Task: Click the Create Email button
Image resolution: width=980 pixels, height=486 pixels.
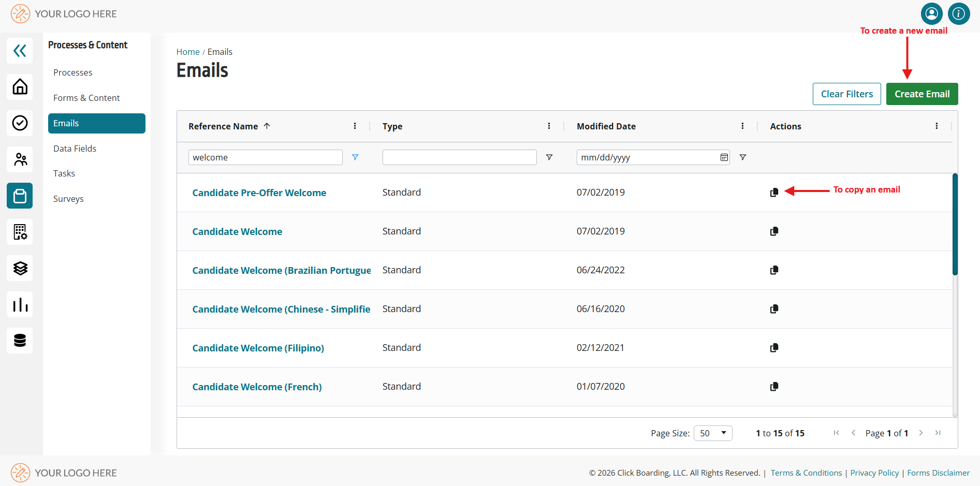Action: tap(922, 94)
